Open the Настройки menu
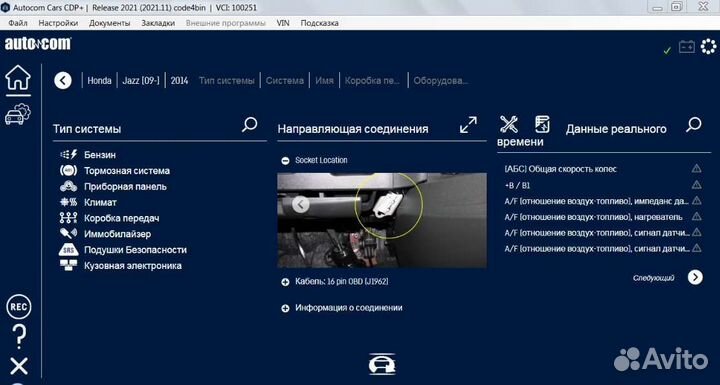720x385 pixels. coord(58,23)
